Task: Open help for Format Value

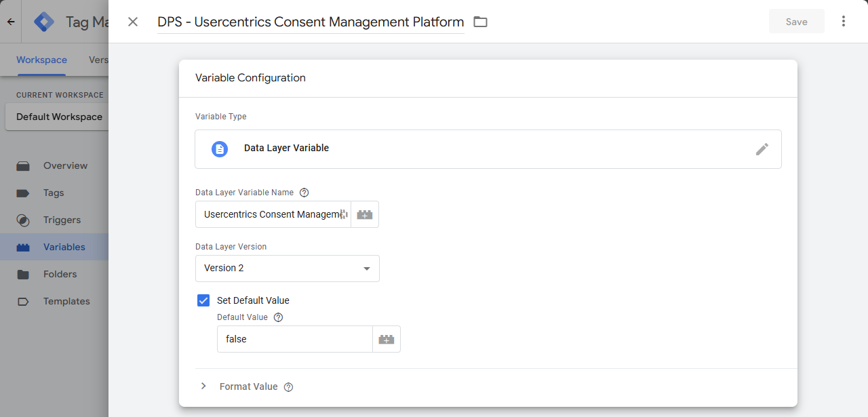Action: [x=288, y=387]
